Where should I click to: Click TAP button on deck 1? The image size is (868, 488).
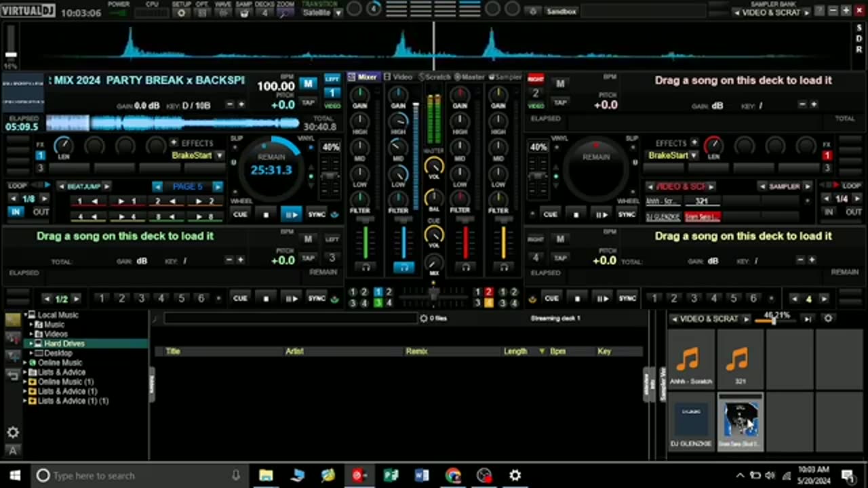(x=308, y=104)
